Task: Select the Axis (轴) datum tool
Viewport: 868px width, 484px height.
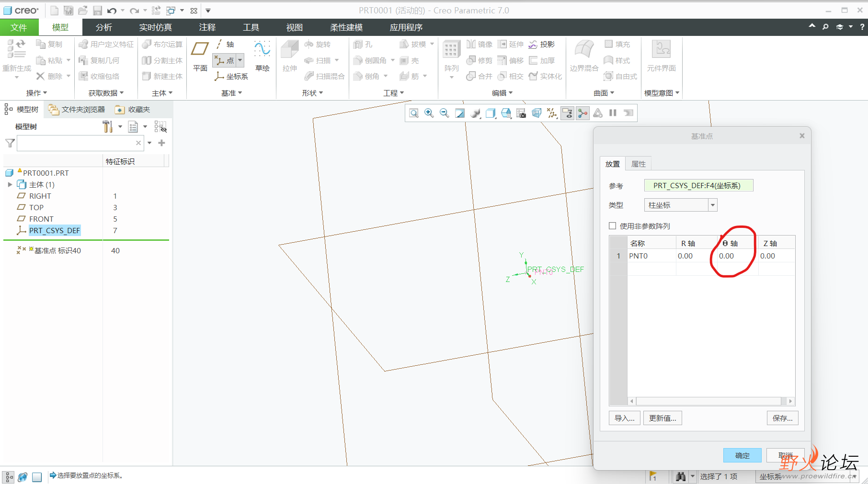Action: 225,45
